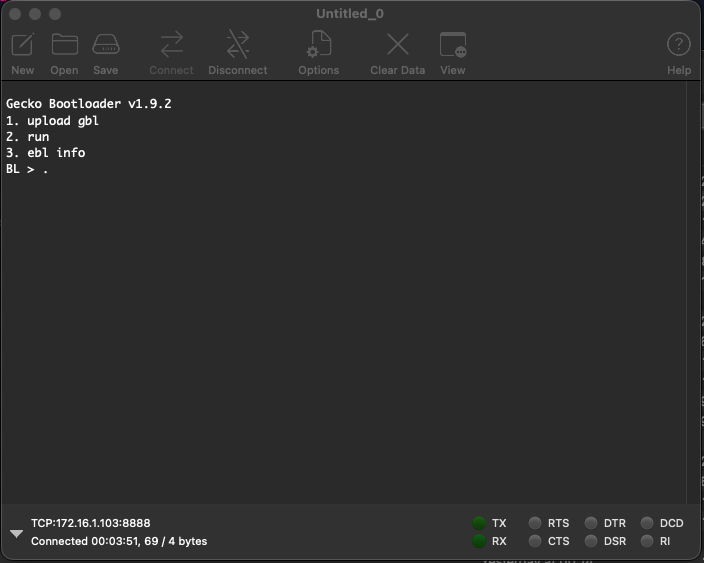Open the View toolbar item
704x563 pixels.
coord(453,44)
